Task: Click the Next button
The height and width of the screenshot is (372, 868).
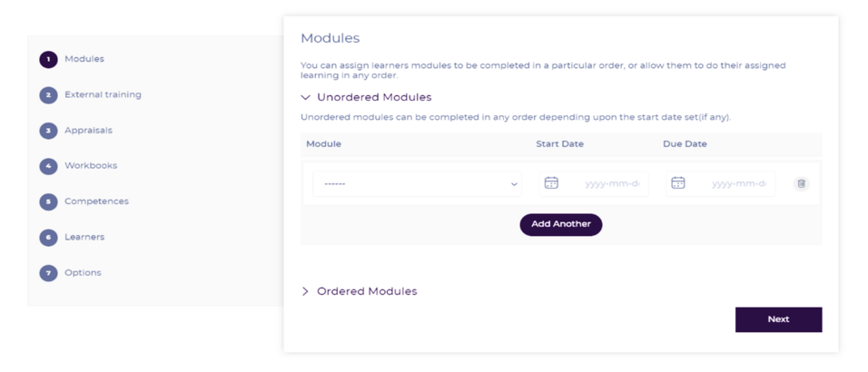Action: pos(778,319)
